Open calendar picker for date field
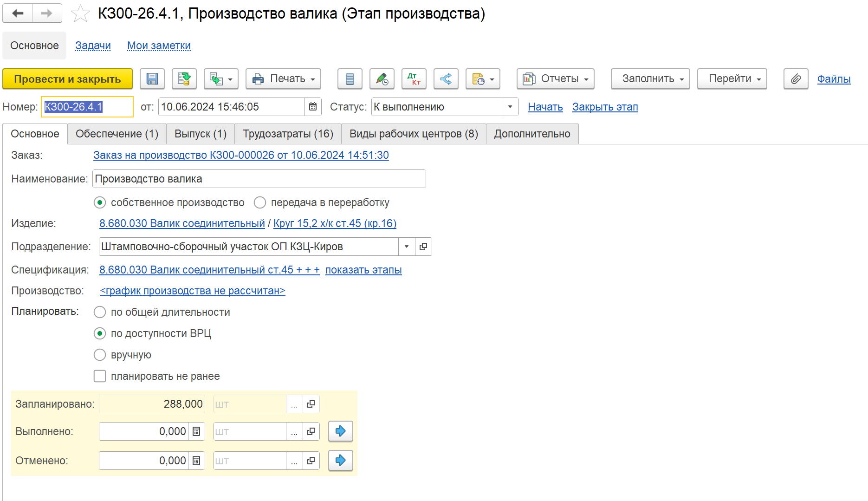868x501 pixels. click(313, 107)
